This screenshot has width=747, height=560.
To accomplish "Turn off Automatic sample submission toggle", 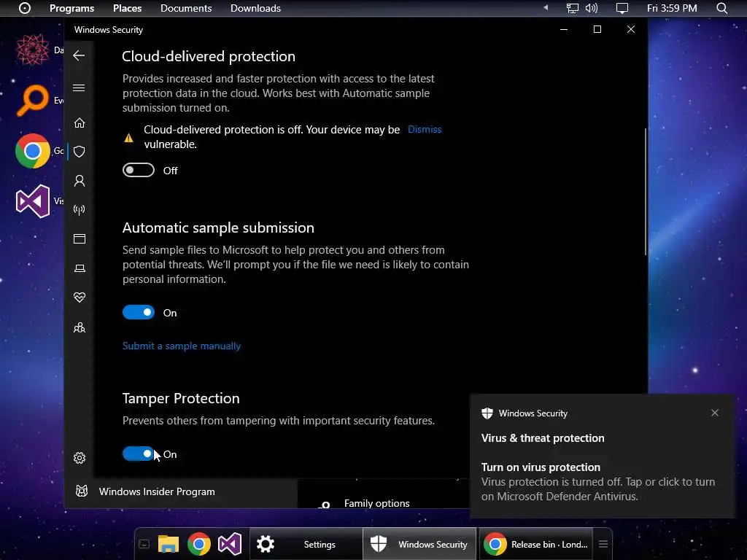I will [x=139, y=312].
